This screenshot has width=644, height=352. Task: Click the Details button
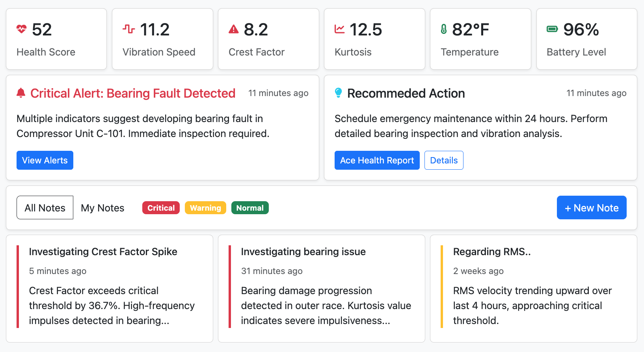point(444,160)
